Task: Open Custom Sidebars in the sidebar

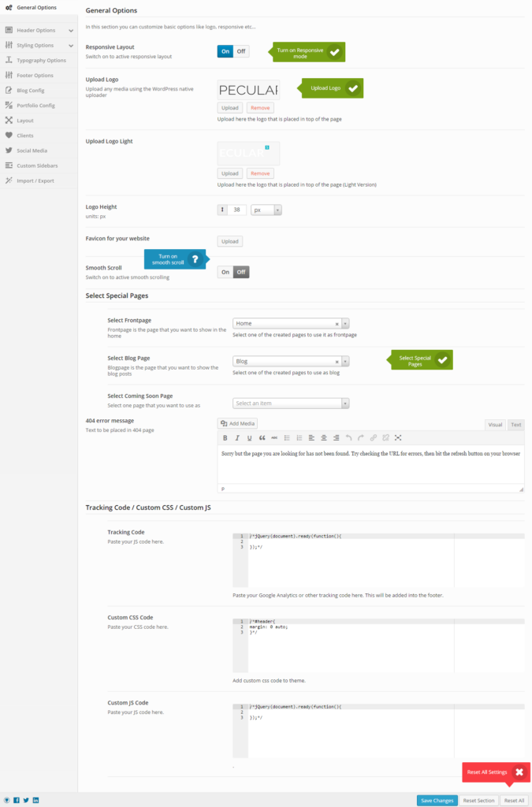Action: point(37,165)
